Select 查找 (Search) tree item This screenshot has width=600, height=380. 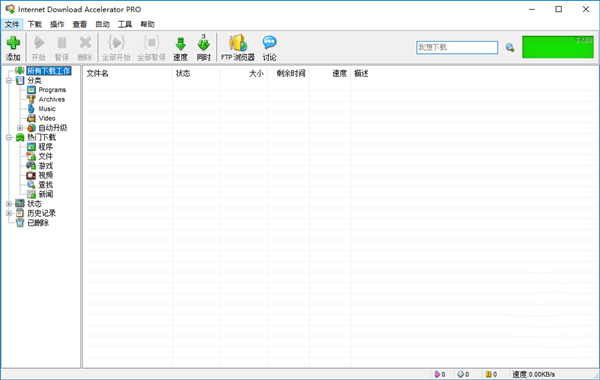(46, 185)
